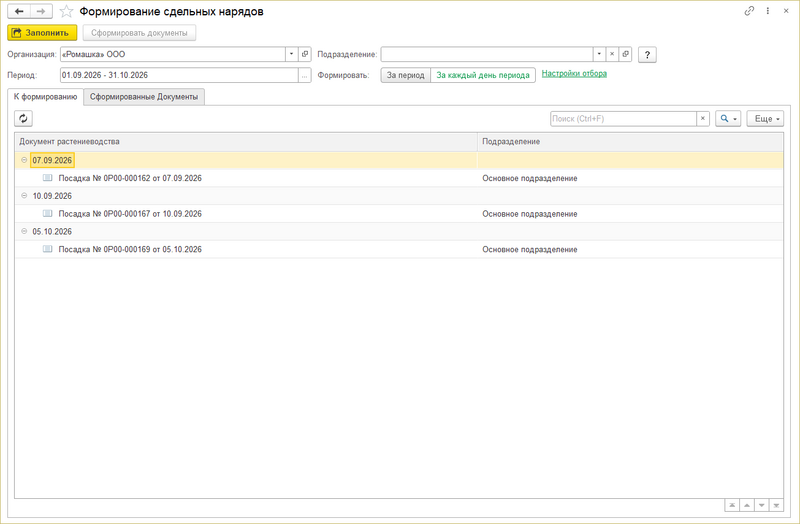Viewport: 800px width, 524px height.
Task: Clear the Подразделение field
Action: click(612, 54)
